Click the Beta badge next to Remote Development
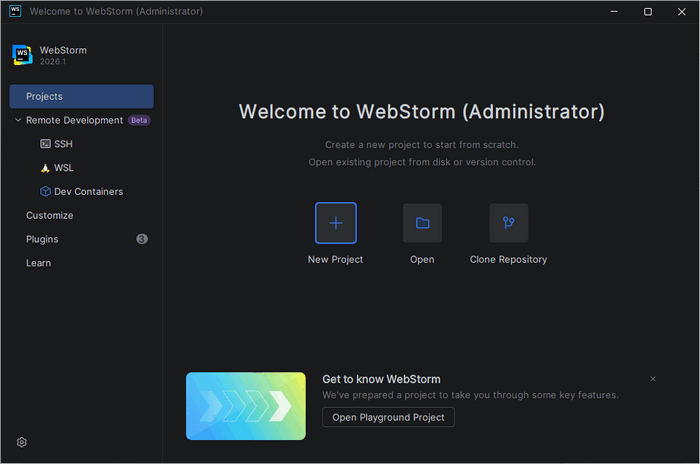The width and height of the screenshot is (700, 464). [139, 120]
